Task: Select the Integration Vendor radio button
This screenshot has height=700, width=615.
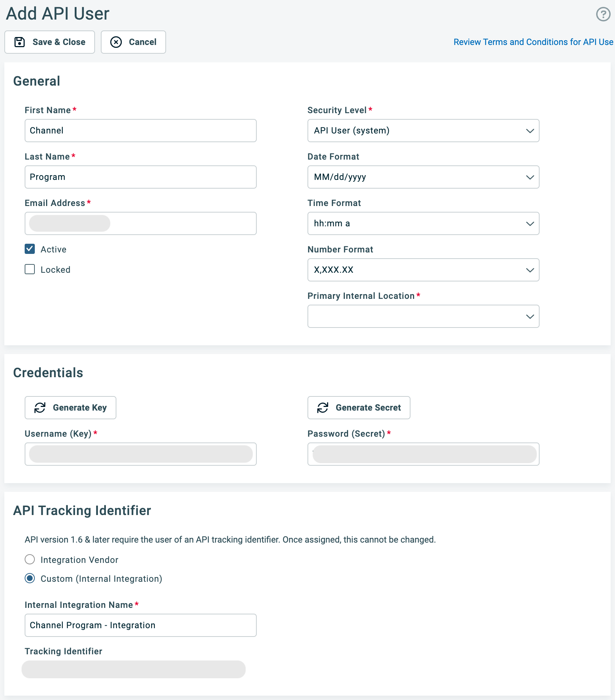Action: [30, 560]
